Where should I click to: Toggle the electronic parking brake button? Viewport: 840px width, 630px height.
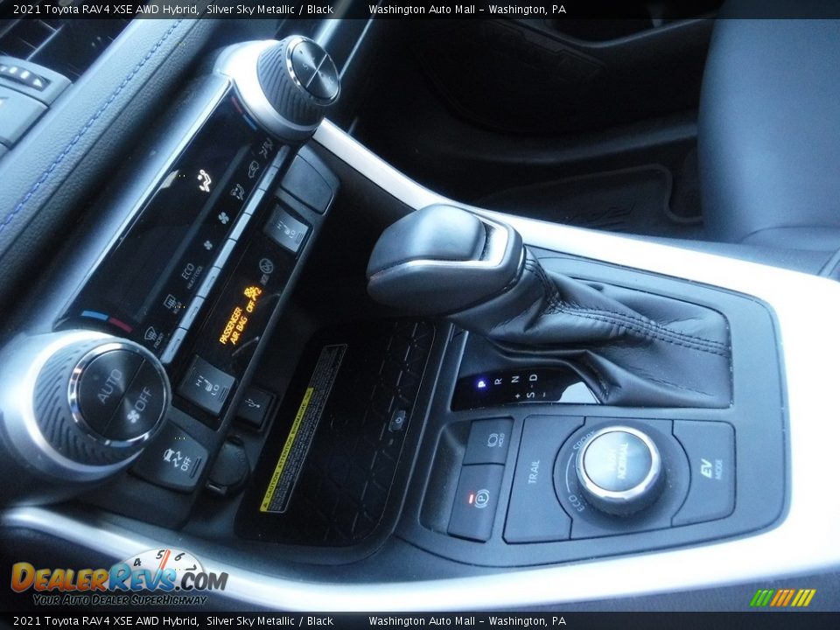click(478, 502)
